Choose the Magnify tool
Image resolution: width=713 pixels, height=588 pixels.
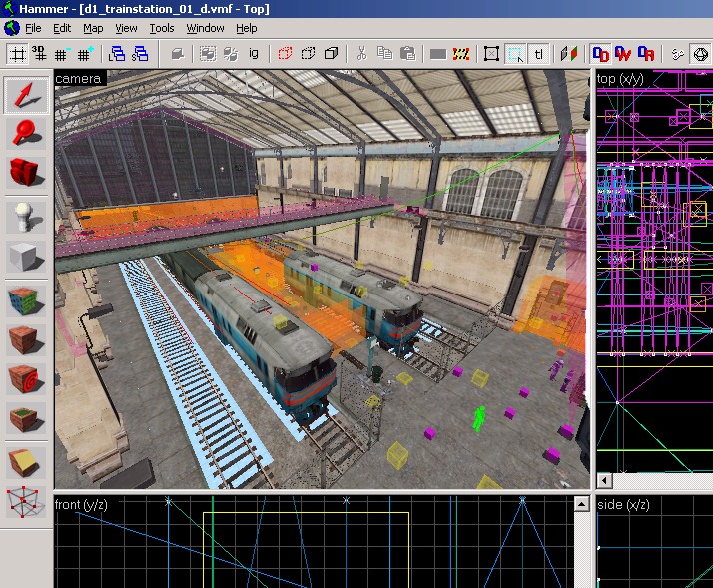pyautogui.click(x=26, y=133)
